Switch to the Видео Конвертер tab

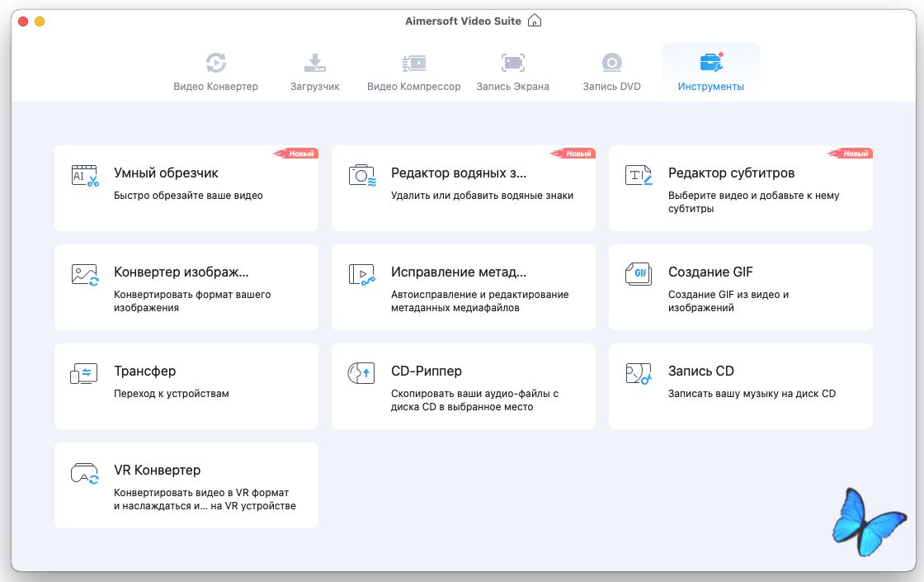[215, 72]
